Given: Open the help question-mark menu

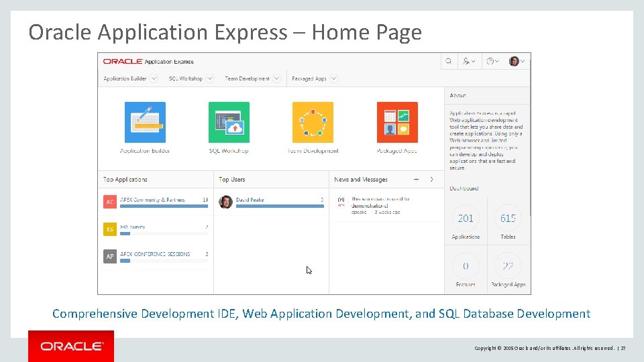Looking at the screenshot, I should point(492,61).
